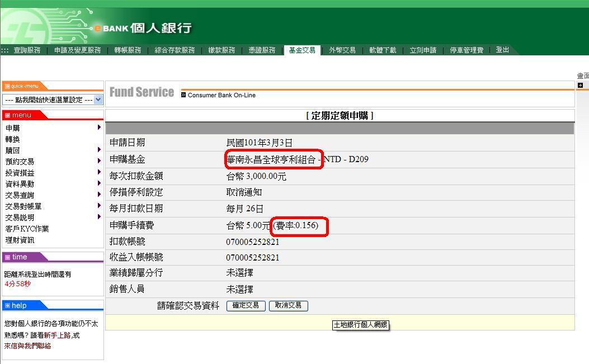
Task: Select 資料異動 in the side menu
Action: click(x=20, y=184)
